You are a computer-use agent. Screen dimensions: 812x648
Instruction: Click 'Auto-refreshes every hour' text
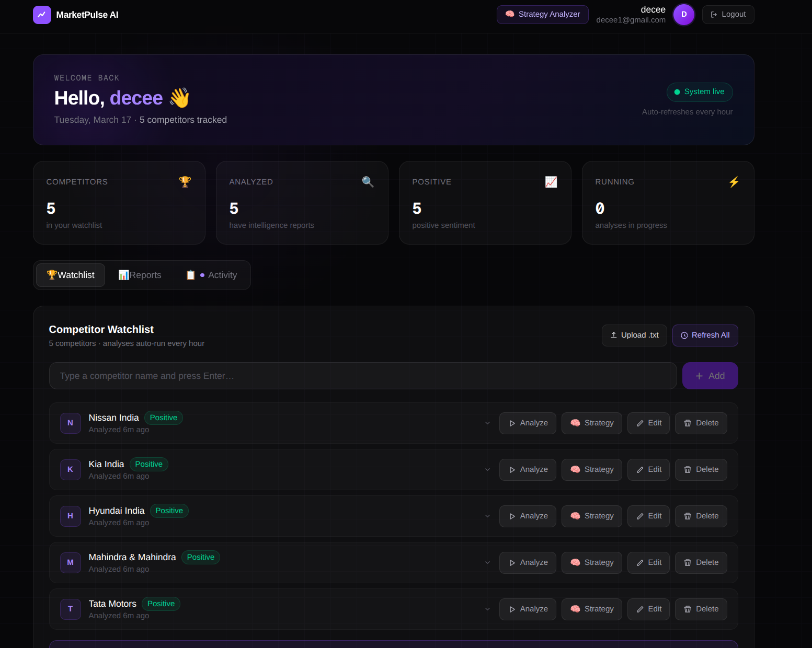tap(687, 112)
